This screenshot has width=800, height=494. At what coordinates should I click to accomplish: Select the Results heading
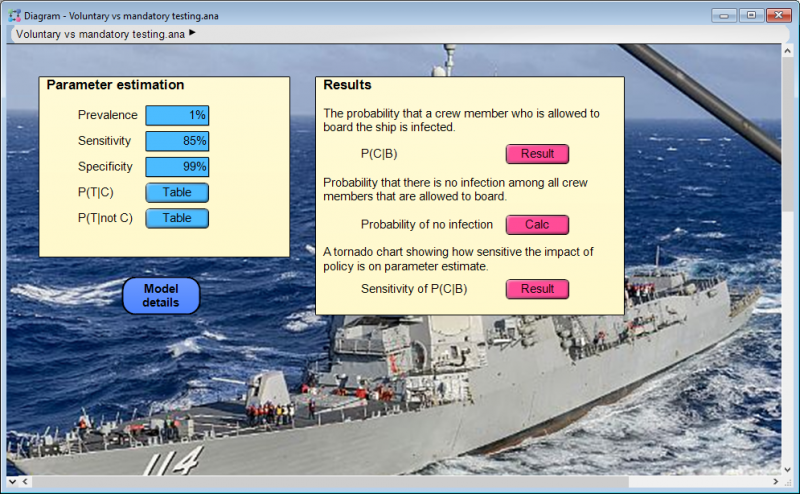[347, 85]
